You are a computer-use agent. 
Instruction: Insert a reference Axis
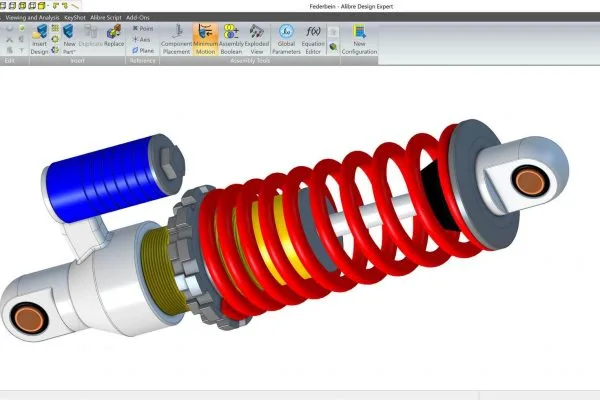coord(141,39)
